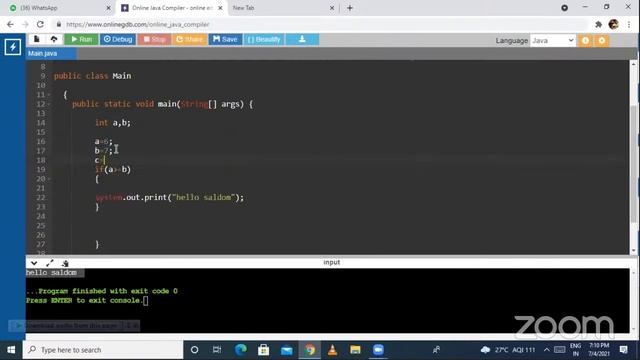Open Task View on the taskbar
The width and height of the screenshot is (640, 360).
pos(217,350)
